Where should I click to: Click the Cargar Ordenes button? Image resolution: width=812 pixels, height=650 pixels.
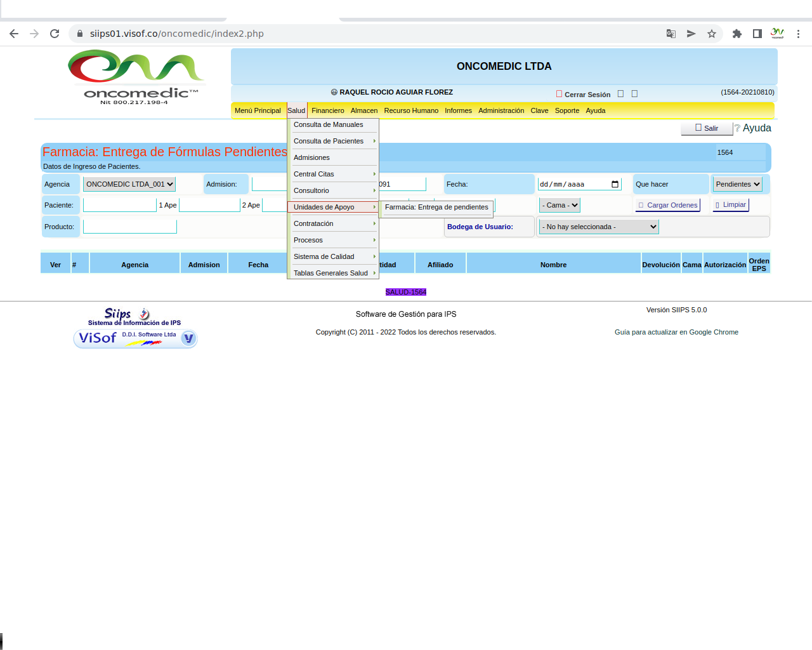(668, 206)
